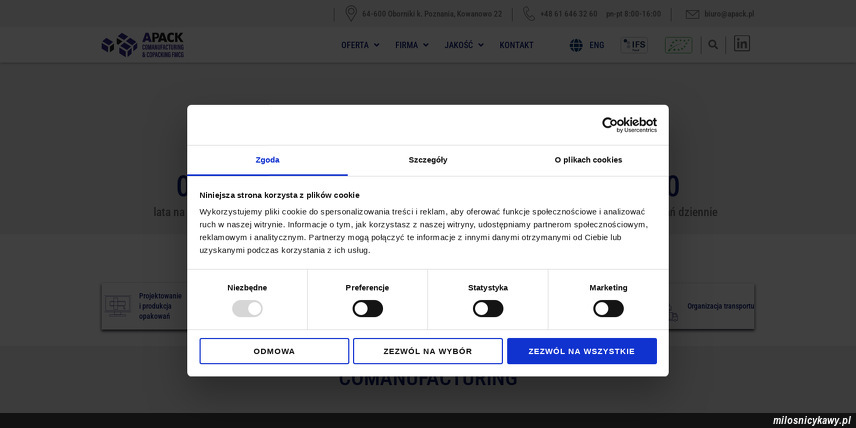Click the envelope email icon
The height and width of the screenshot is (428, 856).
pyautogui.click(x=692, y=14)
